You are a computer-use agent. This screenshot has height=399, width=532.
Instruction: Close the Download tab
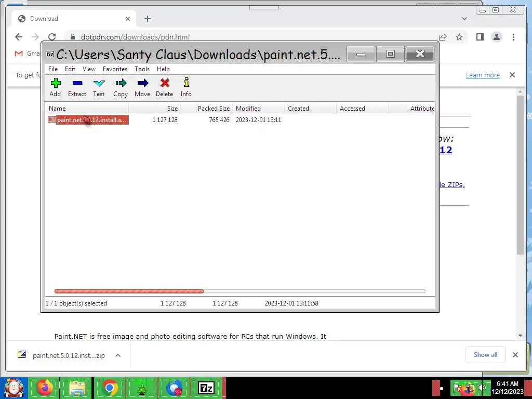tap(128, 19)
